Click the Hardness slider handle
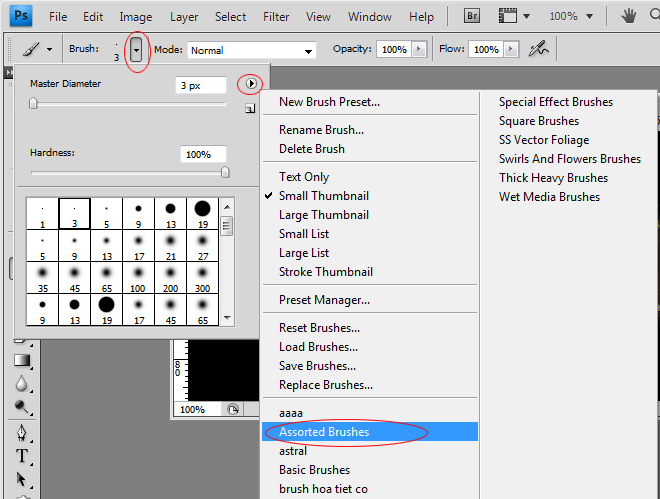The width and height of the screenshot is (660, 499). click(225, 172)
